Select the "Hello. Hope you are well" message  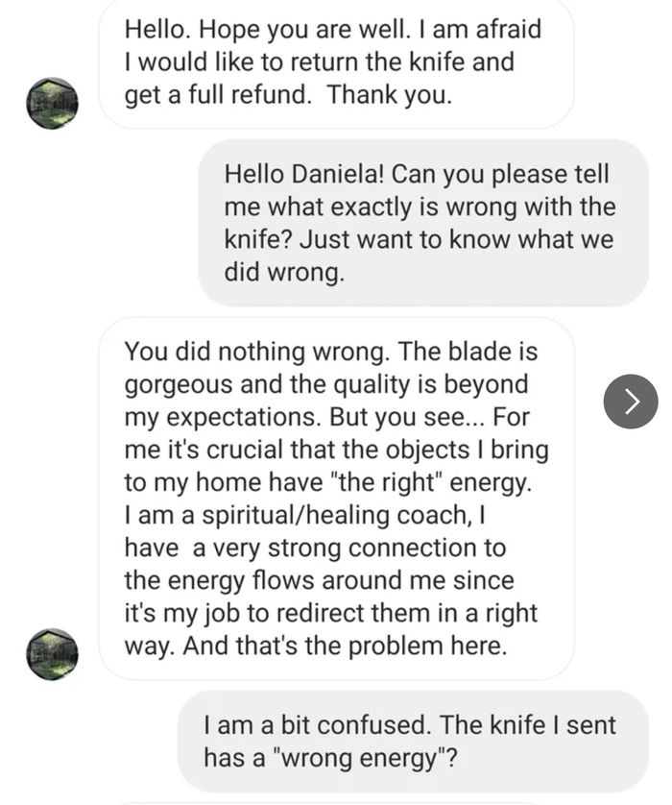(x=335, y=62)
